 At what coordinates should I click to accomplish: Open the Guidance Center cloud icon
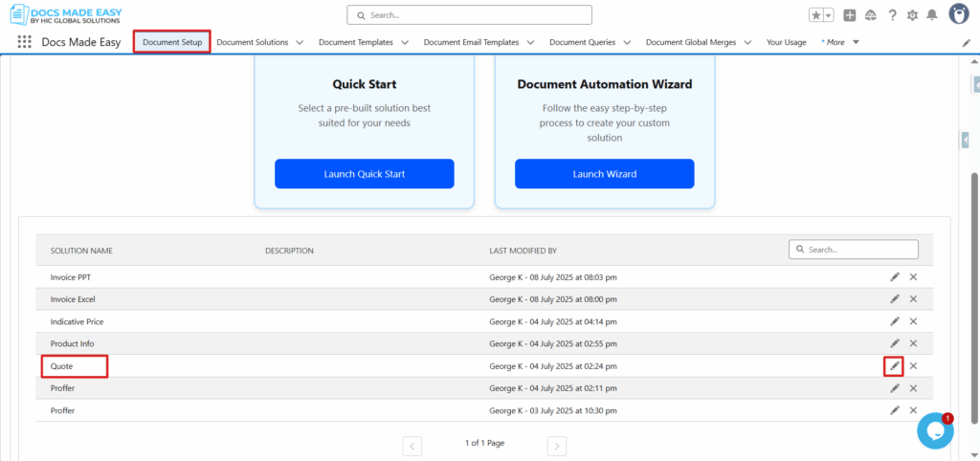[x=870, y=15]
